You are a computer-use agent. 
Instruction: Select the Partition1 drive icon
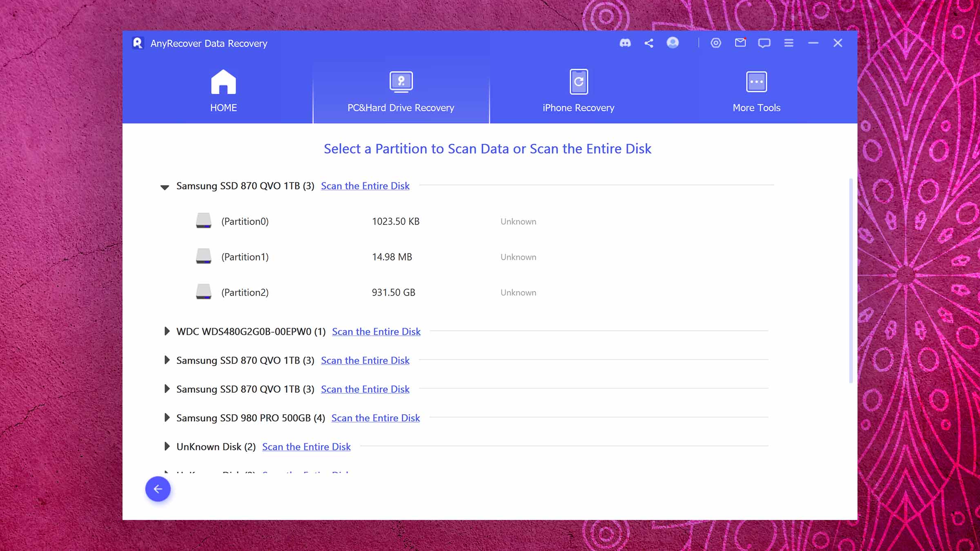(203, 256)
